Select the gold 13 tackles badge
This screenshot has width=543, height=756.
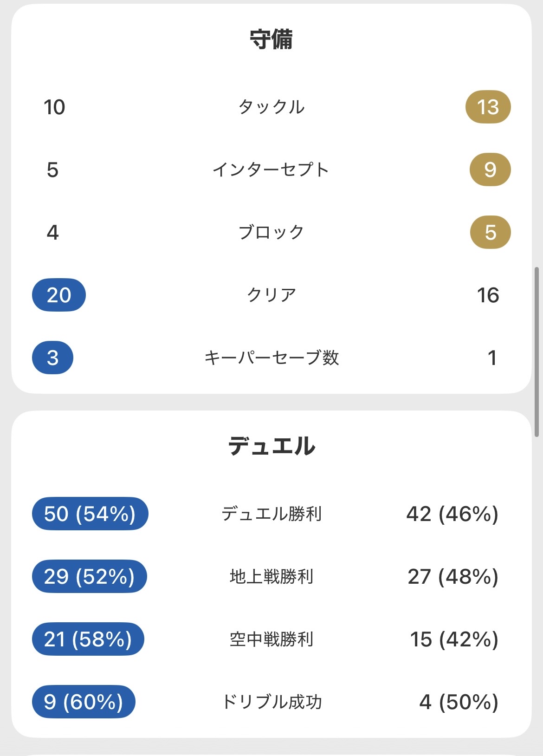point(488,107)
